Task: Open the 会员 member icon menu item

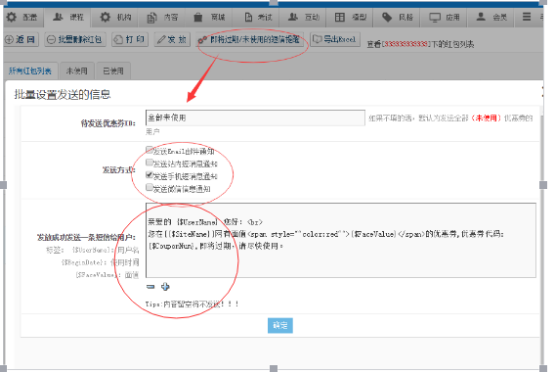Action: (x=491, y=17)
